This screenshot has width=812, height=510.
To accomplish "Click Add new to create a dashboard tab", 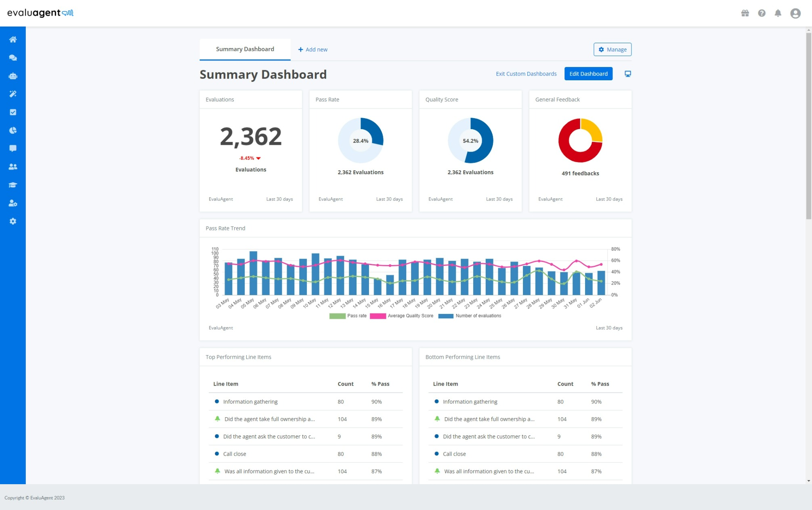I will [313, 49].
